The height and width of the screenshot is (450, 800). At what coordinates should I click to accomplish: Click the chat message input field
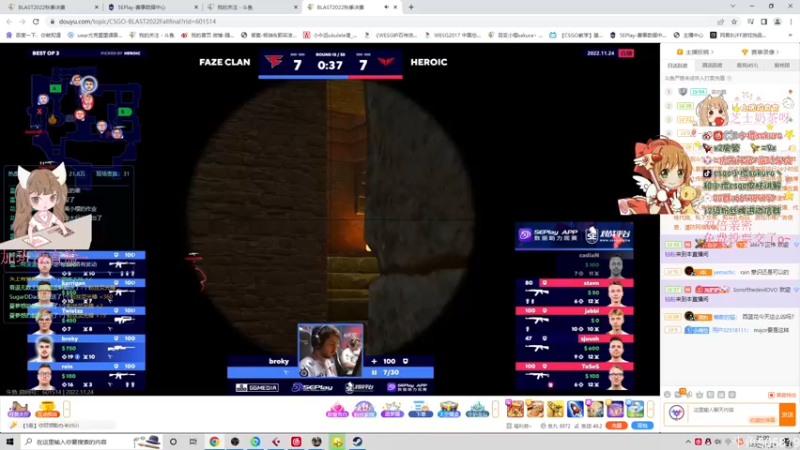coord(733,414)
